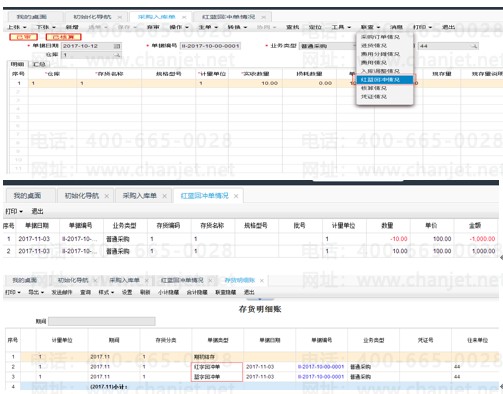Click the 期间 filter field in 存货明细账
Image resolution: width=503 pixels, height=394 pixels.
point(102,321)
